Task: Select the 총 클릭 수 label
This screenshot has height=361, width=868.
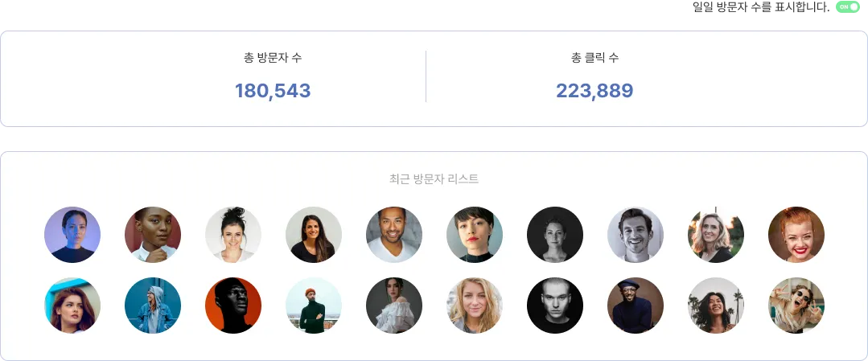Action: click(x=594, y=58)
